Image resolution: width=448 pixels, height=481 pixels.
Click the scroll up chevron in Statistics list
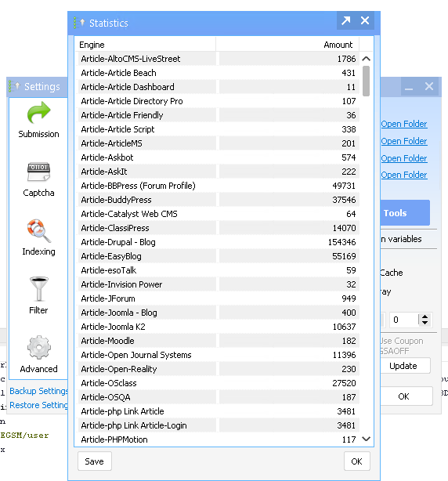tap(366, 59)
